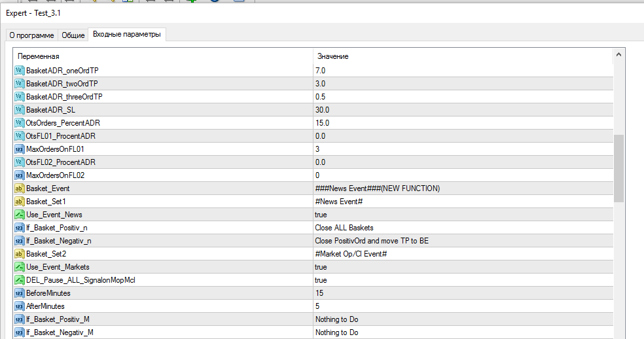Open If_Basket_Negativ_M 'Nothing to Do' dropdown
644x339 pixels.
(463, 332)
